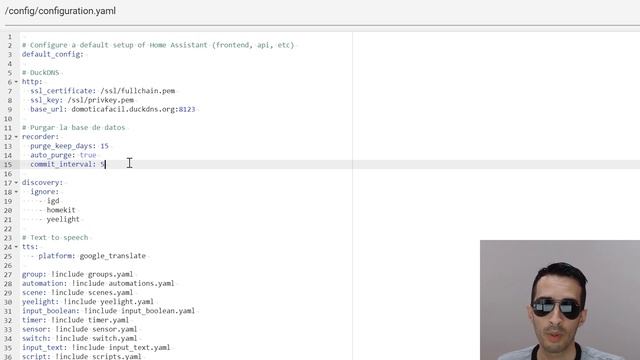Collapse the recorder: block fold arrow
The image size is (640, 360).
coord(16,137)
